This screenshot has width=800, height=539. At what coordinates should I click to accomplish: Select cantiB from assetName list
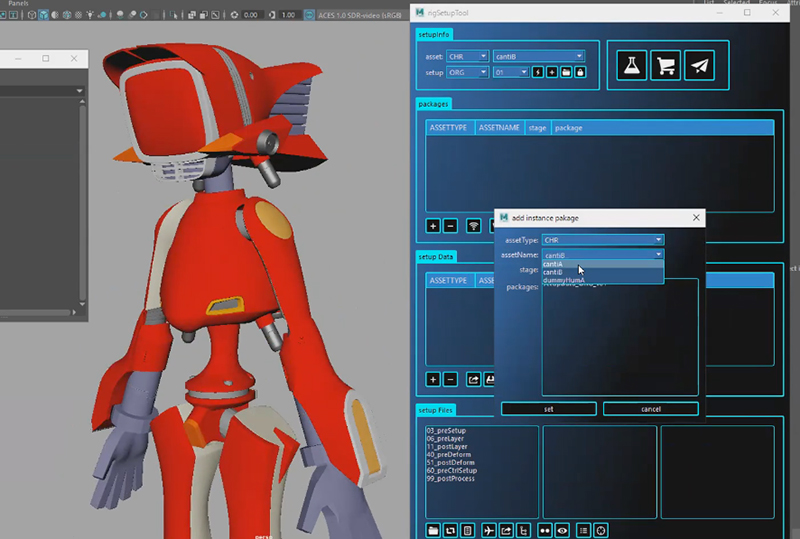point(603,272)
